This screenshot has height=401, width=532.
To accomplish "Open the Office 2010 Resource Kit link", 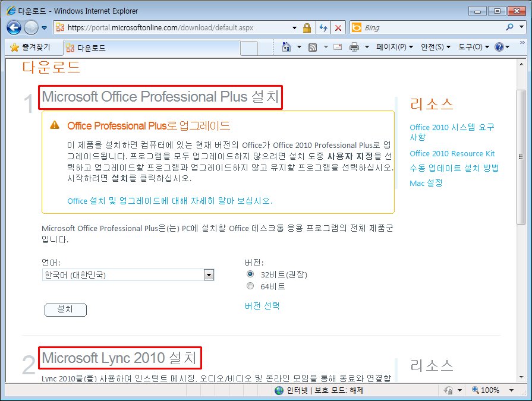I will coord(452,153).
